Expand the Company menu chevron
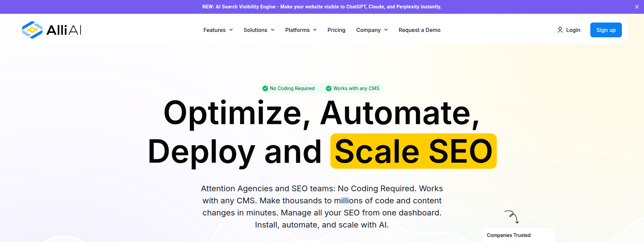This screenshot has height=242, width=644. pyautogui.click(x=386, y=30)
